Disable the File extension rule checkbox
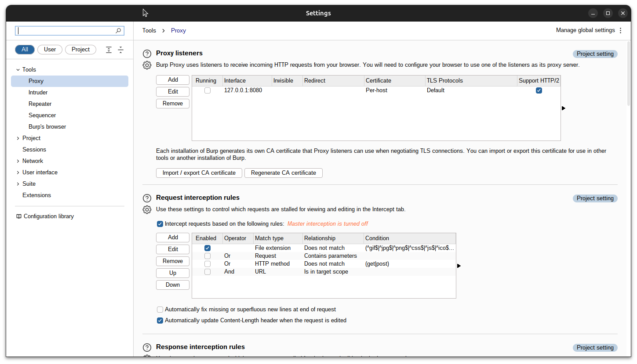 pos(207,248)
